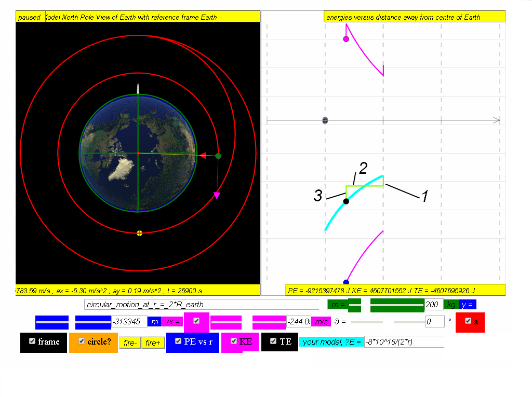This screenshot has width=532, height=397.
Task: Click the magenta dot on upper KE curve
Action: tap(346, 39)
